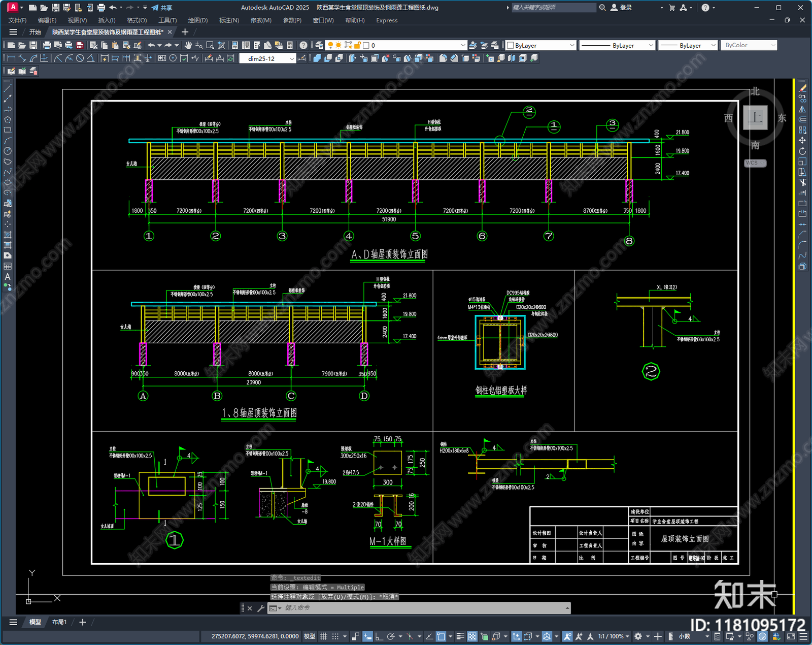Open the 开始 start tab
The height and width of the screenshot is (645, 812).
35,32
